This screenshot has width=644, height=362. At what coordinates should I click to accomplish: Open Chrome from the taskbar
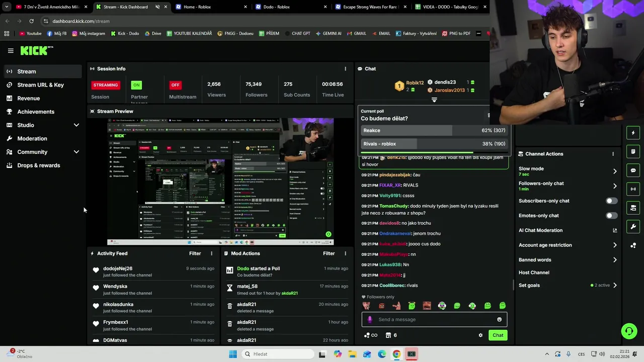(x=396, y=354)
